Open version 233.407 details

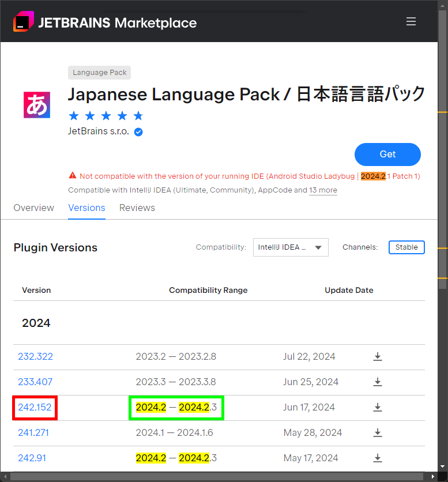tap(35, 382)
